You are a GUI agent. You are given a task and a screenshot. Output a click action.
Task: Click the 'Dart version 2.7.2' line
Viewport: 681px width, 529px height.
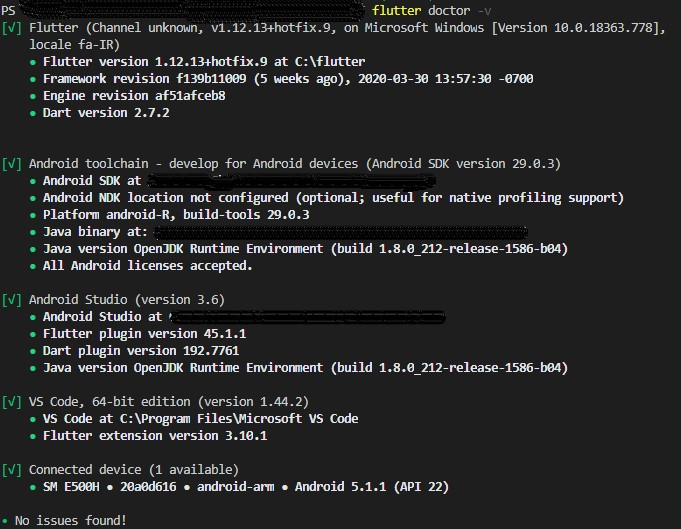pyautogui.click(x=106, y=113)
